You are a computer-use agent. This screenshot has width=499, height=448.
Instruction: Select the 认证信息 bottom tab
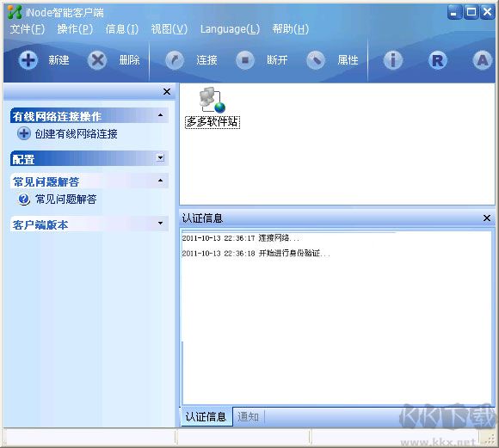click(206, 416)
